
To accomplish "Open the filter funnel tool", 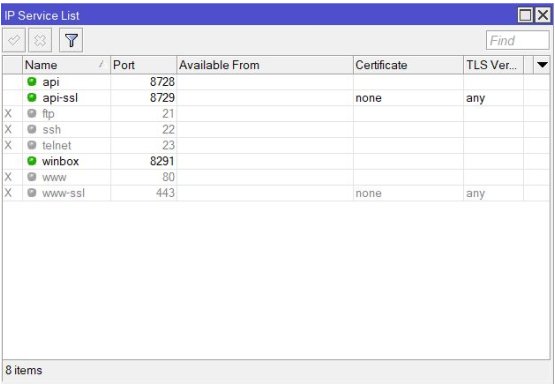I will pyautogui.click(x=71, y=40).
